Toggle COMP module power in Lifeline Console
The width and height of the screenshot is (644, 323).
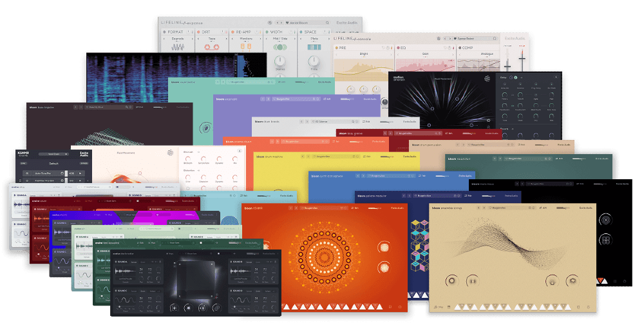pyautogui.click(x=460, y=48)
